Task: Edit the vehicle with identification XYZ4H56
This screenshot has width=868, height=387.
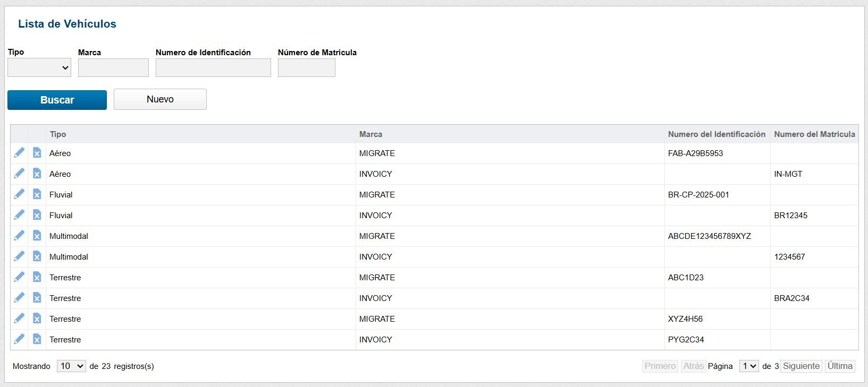Action: pos(19,319)
